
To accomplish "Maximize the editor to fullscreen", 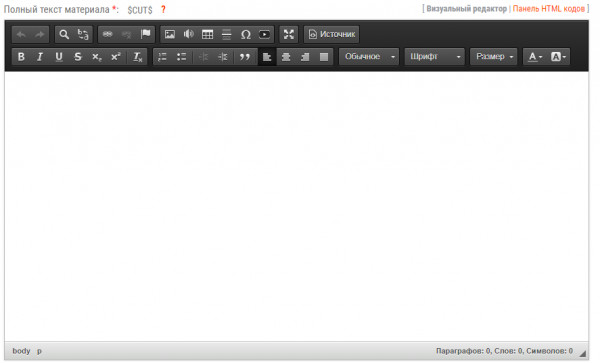I will coord(289,34).
